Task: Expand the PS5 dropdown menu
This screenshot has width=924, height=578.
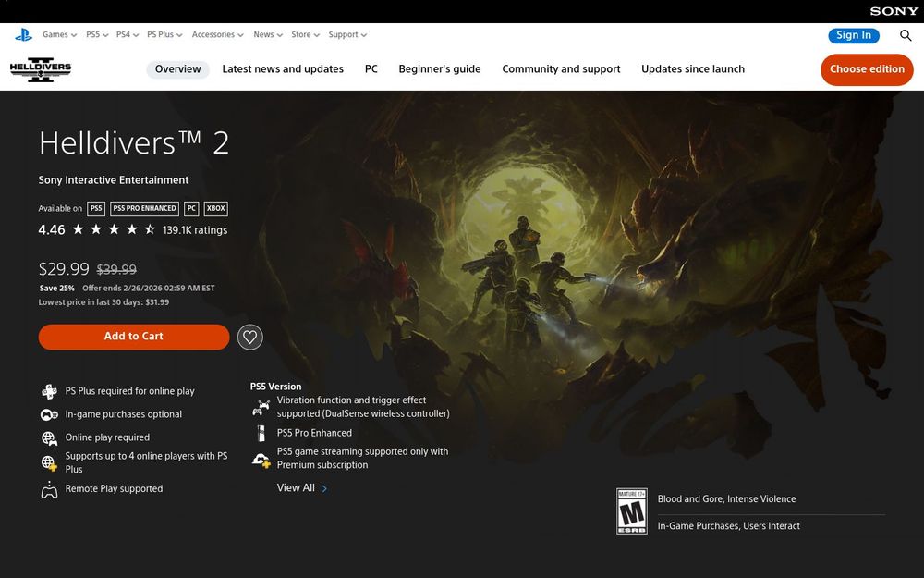Action: (x=97, y=35)
